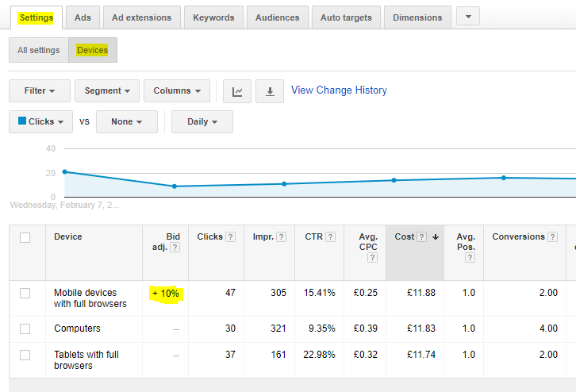Sort by the Device column header
This screenshot has height=392, width=576.
pos(68,237)
